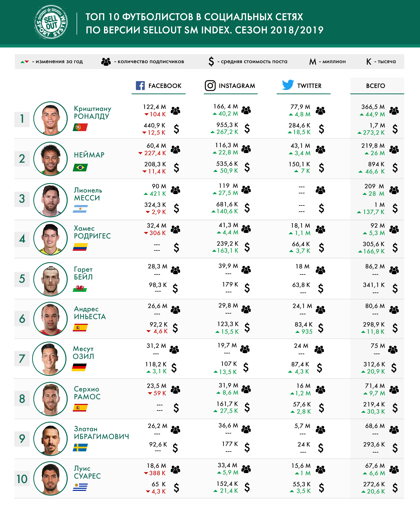Click the Instagram camera icon
Screen dimensions: 420x507
[210, 86]
